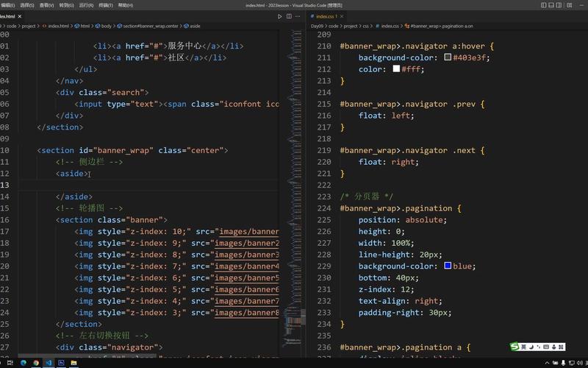Click CSS line number 224
588x368 pixels.
point(324,208)
